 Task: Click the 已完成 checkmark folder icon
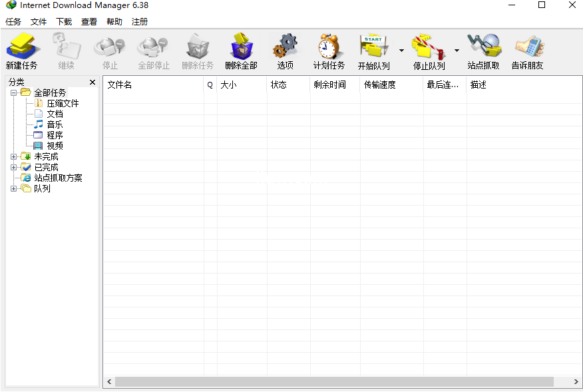pos(26,166)
